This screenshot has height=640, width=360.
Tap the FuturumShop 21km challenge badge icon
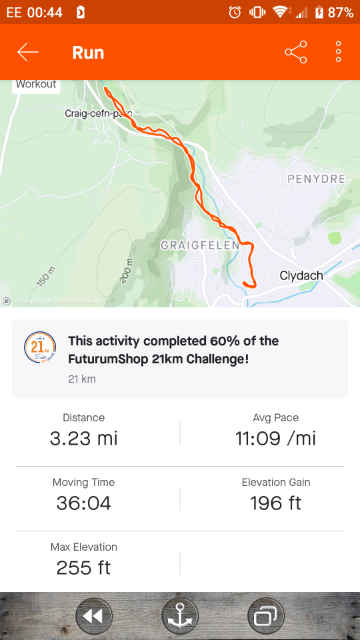(40, 347)
